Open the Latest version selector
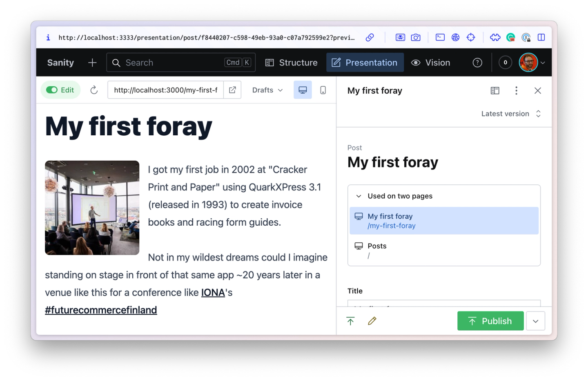The width and height of the screenshot is (588, 381). pos(511,114)
